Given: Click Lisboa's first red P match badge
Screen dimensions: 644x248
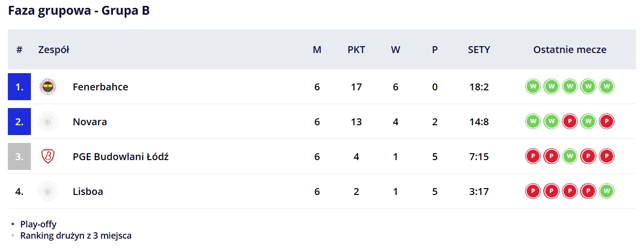Looking at the screenshot, I should pyautogui.click(x=533, y=192).
